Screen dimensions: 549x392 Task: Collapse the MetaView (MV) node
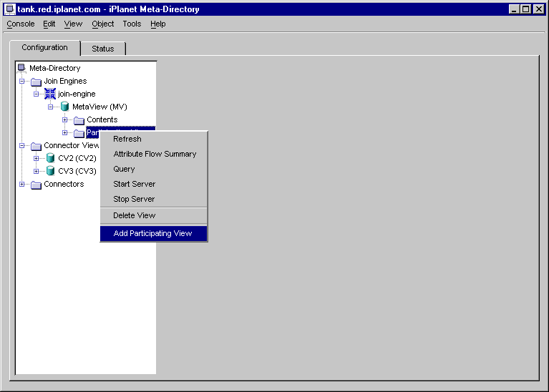point(50,107)
